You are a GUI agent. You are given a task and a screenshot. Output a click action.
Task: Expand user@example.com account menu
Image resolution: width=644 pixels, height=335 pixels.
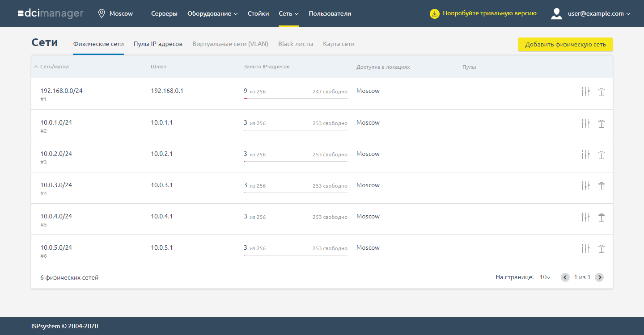click(x=599, y=13)
